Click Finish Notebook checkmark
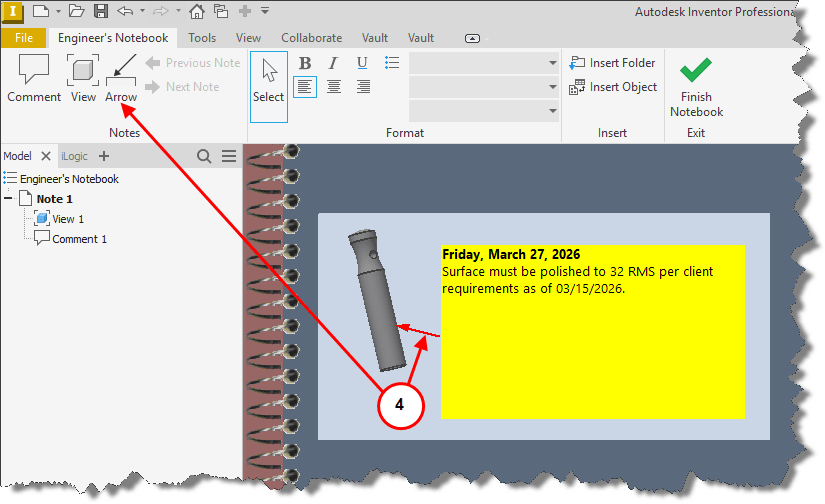The image size is (825, 504). coord(696,86)
